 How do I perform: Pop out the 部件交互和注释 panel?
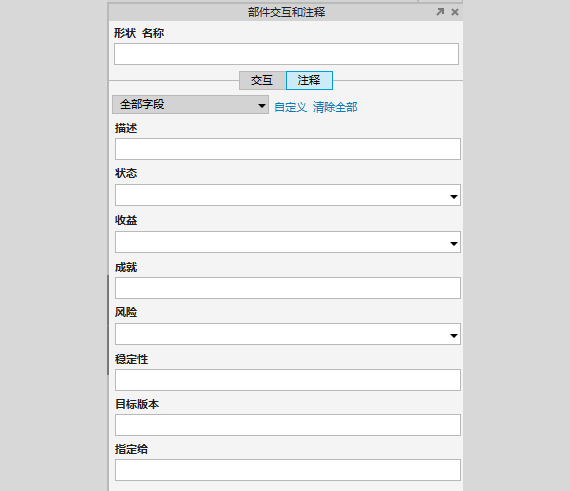[x=440, y=12]
